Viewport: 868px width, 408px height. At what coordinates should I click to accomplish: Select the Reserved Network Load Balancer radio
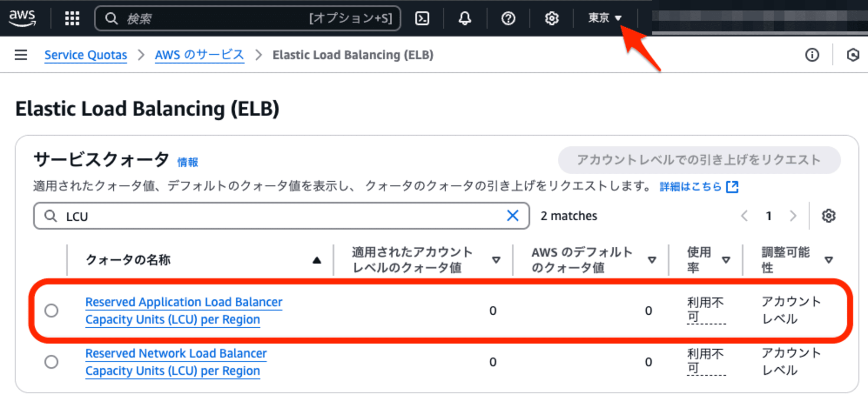point(51,362)
